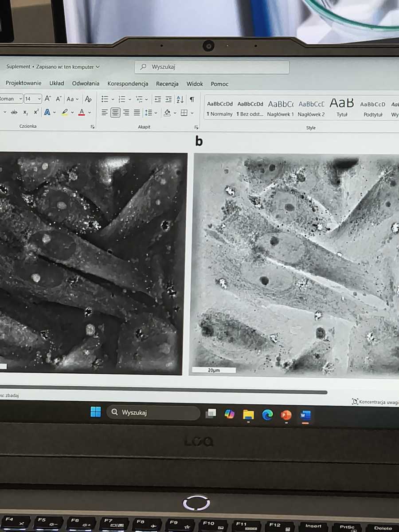This screenshot has width=399, height=532.
Task: Expand the bulleted list dropdown arrow
Action: (x=113, y=99)
